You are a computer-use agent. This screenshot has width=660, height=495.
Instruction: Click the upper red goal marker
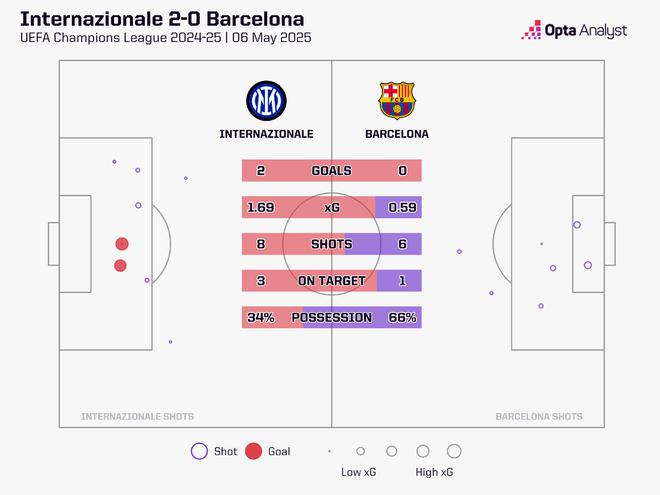[x=122, y=243]
